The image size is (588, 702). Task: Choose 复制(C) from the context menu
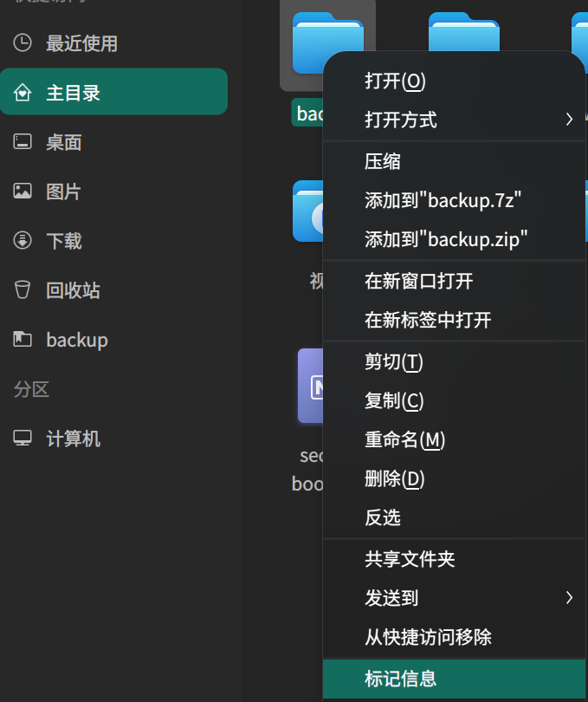[x=454, y=400]
